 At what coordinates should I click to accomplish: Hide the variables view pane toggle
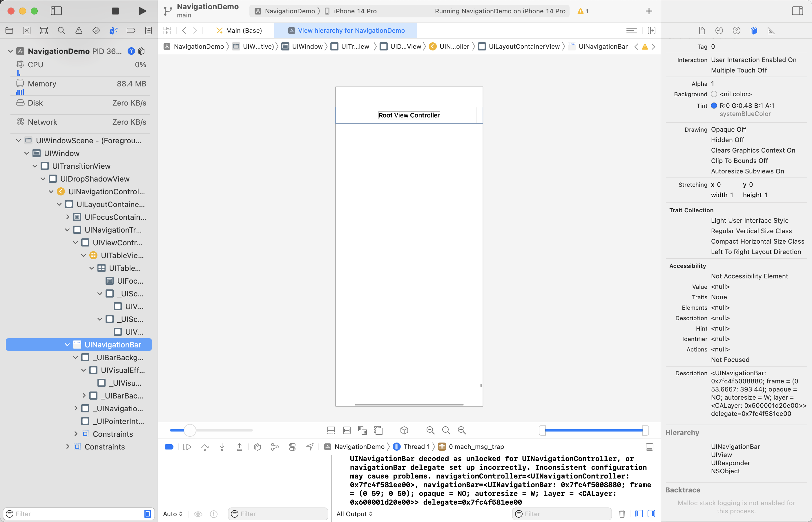coord(639,514)
